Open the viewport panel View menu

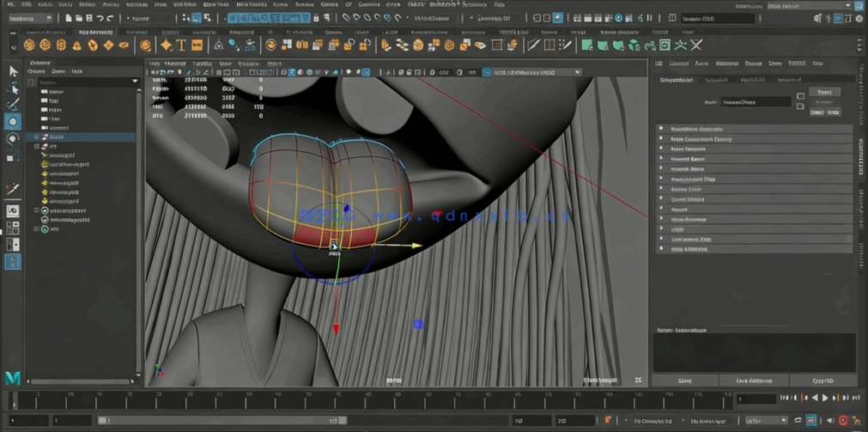pos(155,63)
